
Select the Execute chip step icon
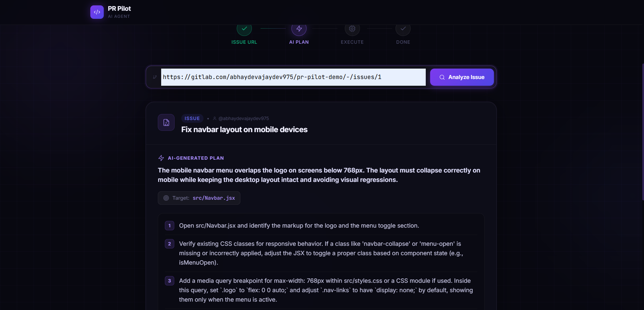pyautogui.click(x=352, y=29)
